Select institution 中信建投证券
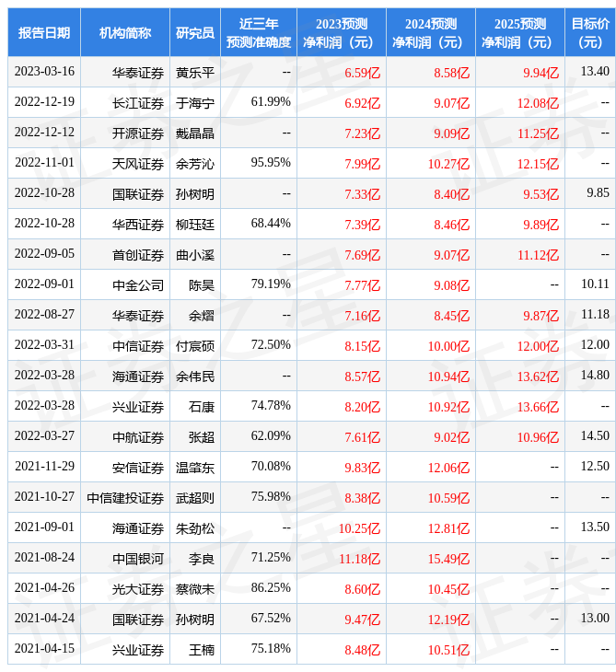The image size is (616, 672). click(x=125, y=498)
